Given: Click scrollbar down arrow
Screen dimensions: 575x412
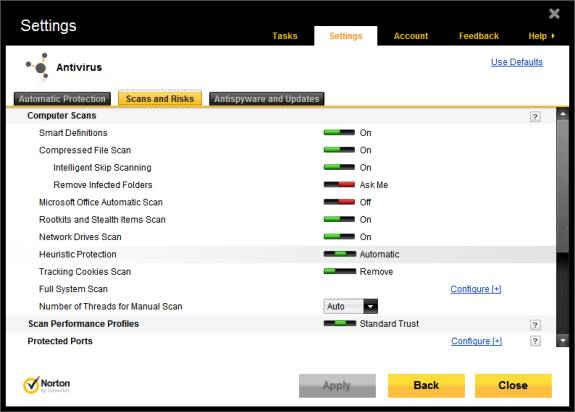Looking at the screenshot, I should click(x=563, y=341).
